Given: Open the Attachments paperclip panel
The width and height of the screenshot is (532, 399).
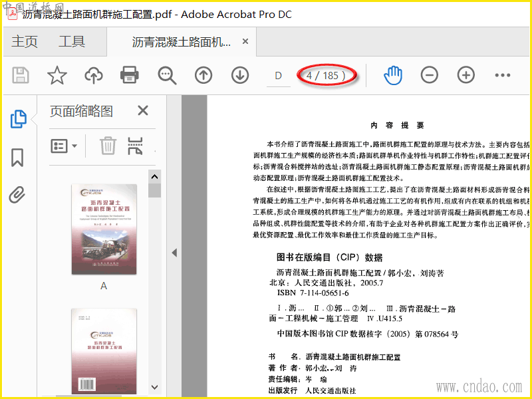Looking at the screenshot, I should point(17,195).
